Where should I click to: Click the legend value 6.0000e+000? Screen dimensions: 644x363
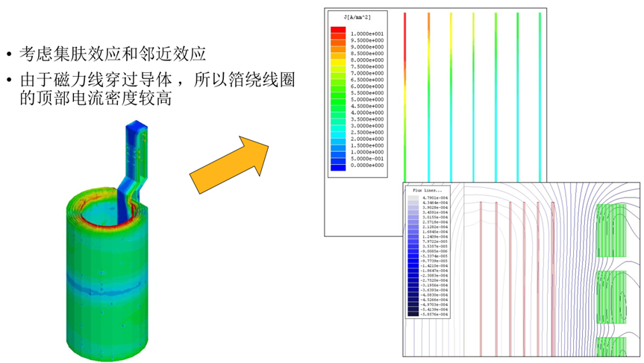(x=367, y=86)
